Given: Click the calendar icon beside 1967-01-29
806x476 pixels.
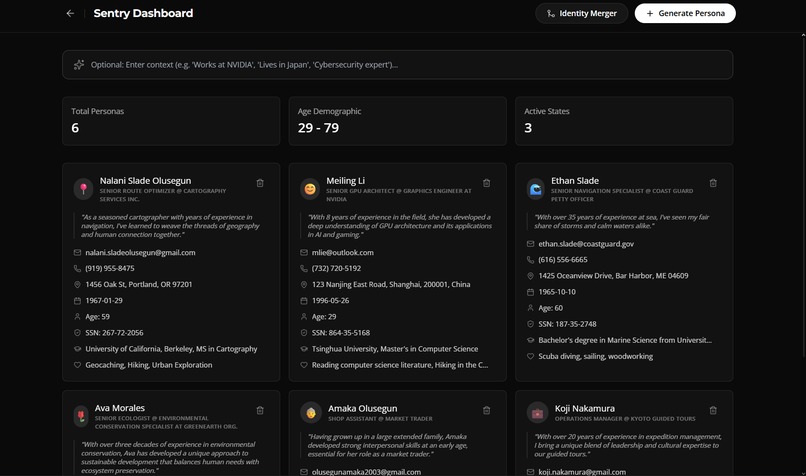Looking at the screenshot, I should (x=77, y=301).
